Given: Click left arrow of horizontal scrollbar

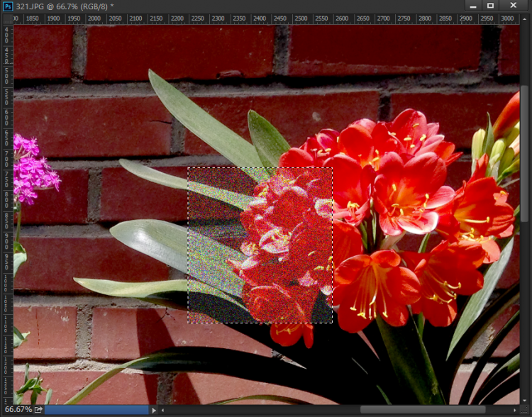Looking at the screenshot, I should (162, 410).
